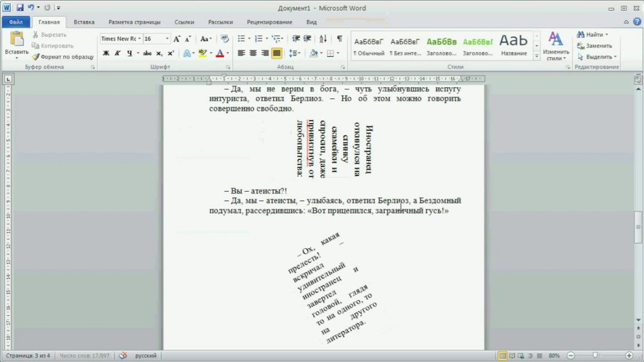644x362 pixels.
Task: Click the vertical scrollbar thumb
Action: pyautogui.click(x=638, y=227)
